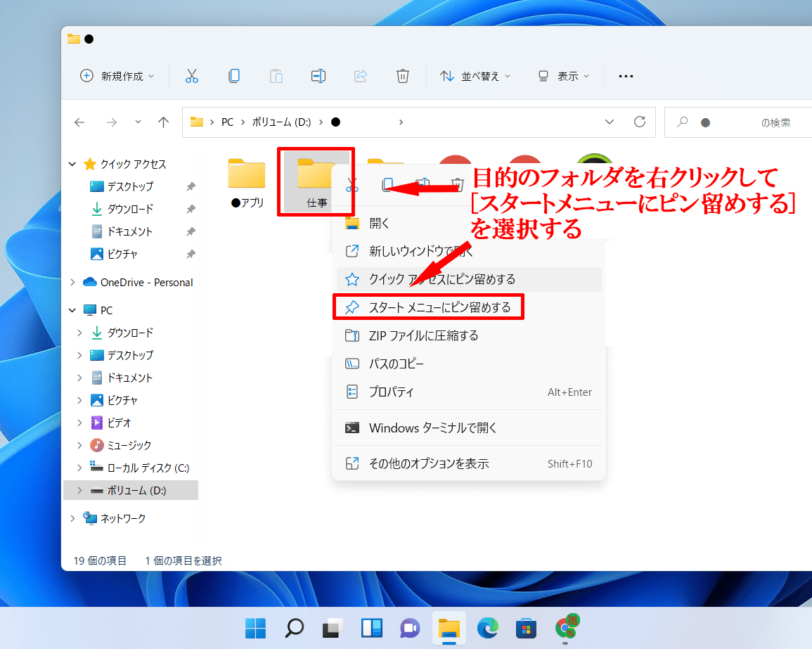
Task: Click the Delete trash icon in toolbar
Action: (403, 76)
